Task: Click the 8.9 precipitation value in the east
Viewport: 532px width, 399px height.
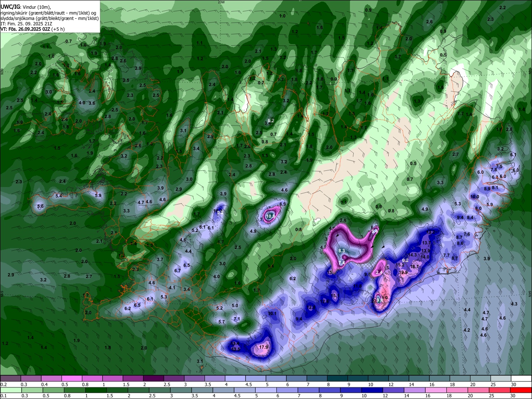Action: tap(487, 189)
